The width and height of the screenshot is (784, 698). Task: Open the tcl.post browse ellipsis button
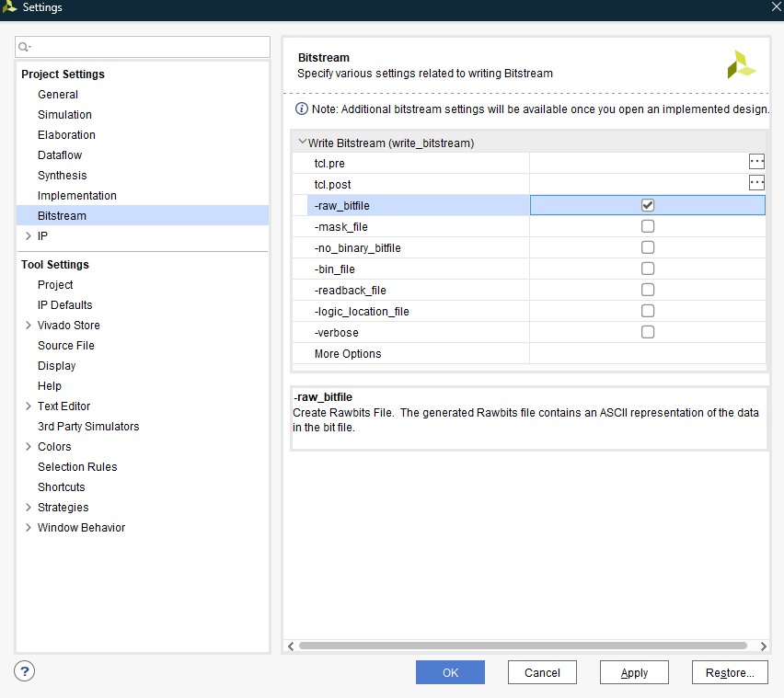(x=756, y=183)
